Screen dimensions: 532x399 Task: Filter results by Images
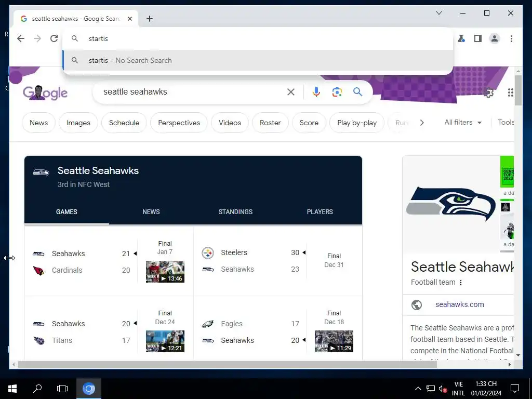[x=78, y=123]
